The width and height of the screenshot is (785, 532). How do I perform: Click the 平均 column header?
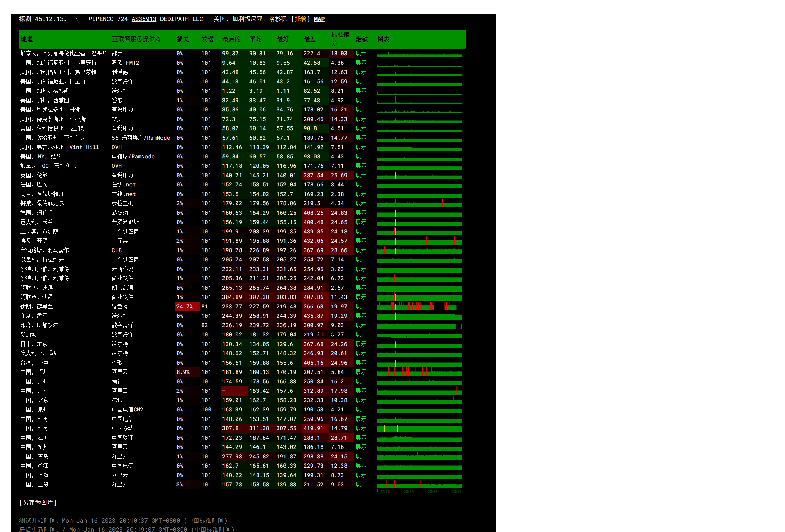tap(256, 39)
